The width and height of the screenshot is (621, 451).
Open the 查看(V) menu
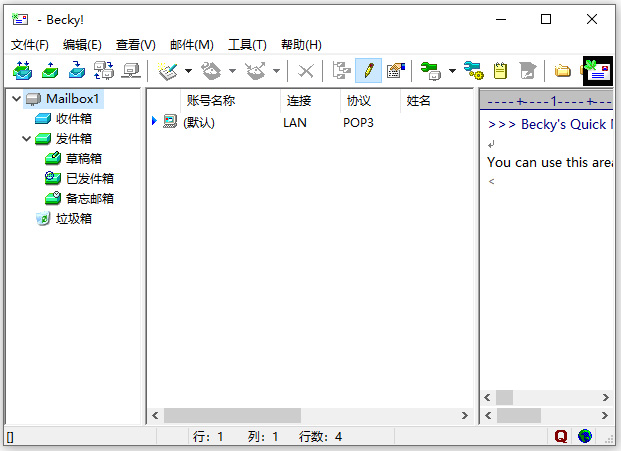click(135, 45)
